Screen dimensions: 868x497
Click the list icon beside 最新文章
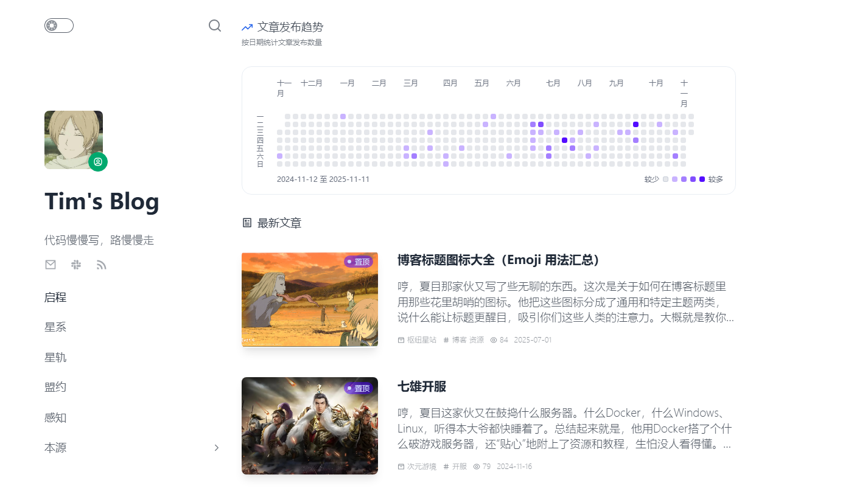[247, 223]
